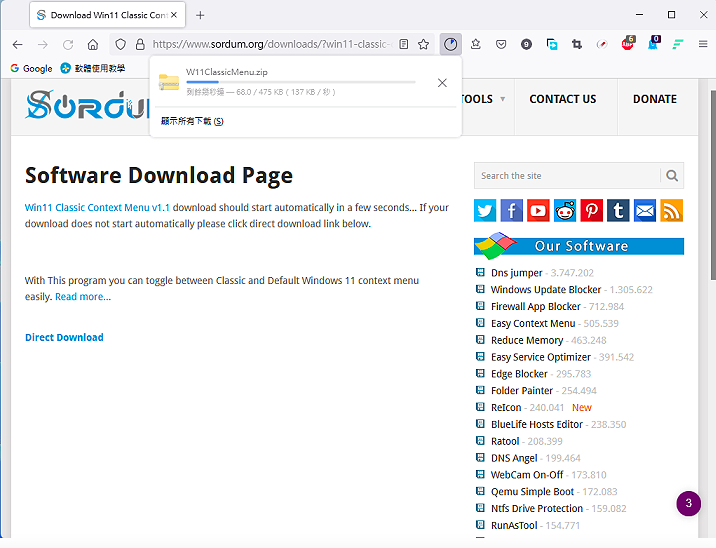Open the Google bookmark
Image resolution: width=716 pixels, height=548 pixels.
(x=32, y=68)
